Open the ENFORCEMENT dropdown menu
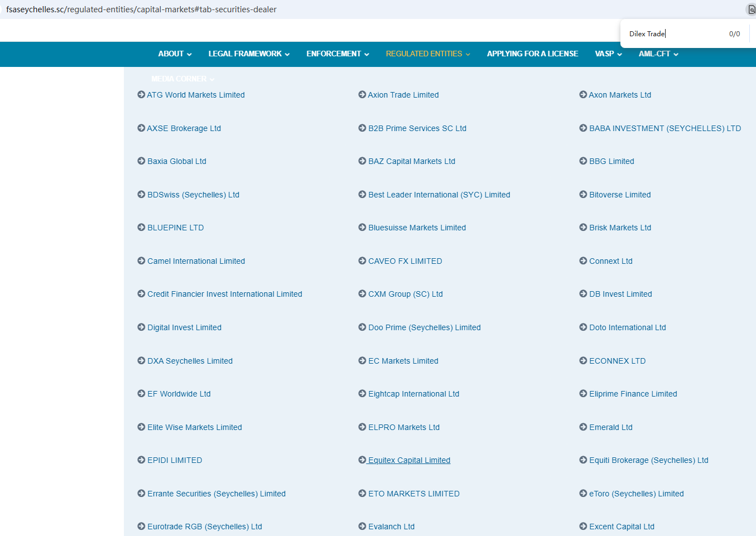Image resolution: width=756 pixels, height=536 pixels. pos(338,54)
